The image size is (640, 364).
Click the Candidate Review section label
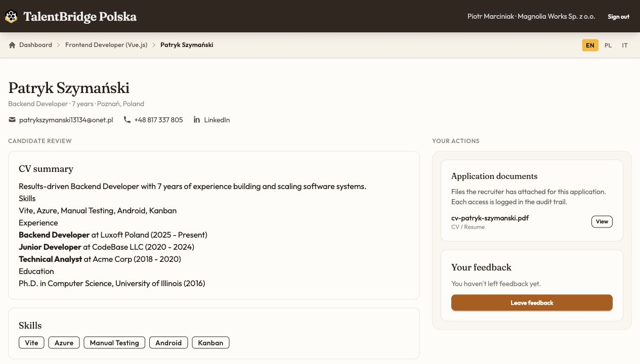(40, 141)
